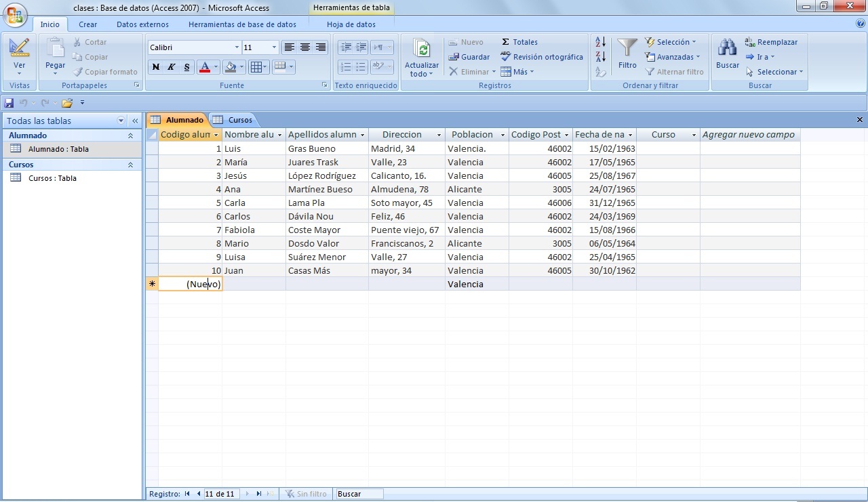
Task: Click the Office button
Action: [x=15, y=15]
